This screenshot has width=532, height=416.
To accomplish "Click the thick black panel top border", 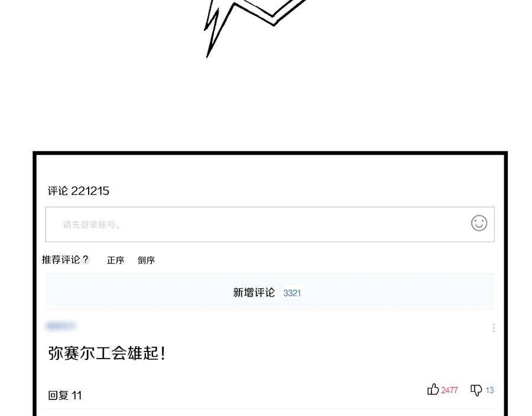I will (x=270, y=153).
